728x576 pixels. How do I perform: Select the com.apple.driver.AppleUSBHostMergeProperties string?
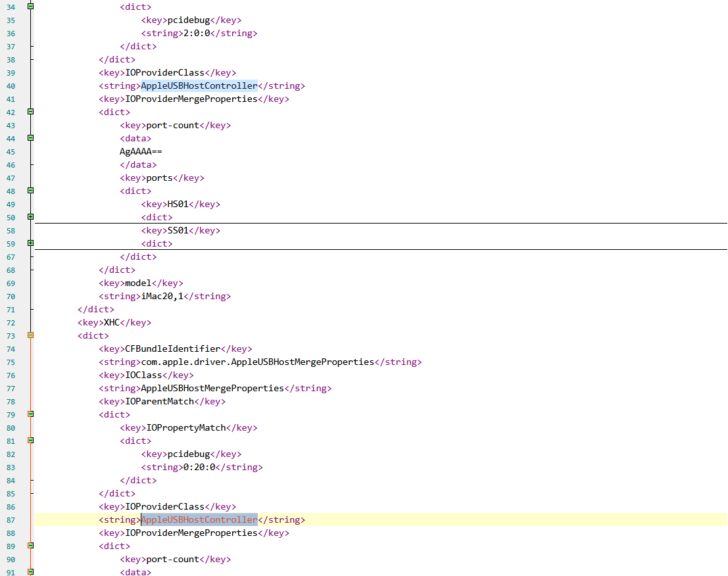pos(256,362)
